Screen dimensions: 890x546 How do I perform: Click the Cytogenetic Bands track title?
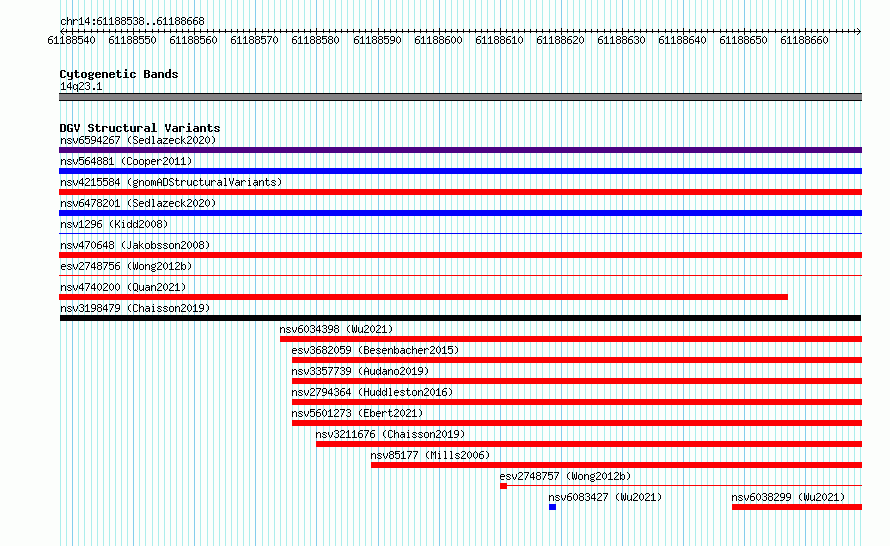coord(119,74)
